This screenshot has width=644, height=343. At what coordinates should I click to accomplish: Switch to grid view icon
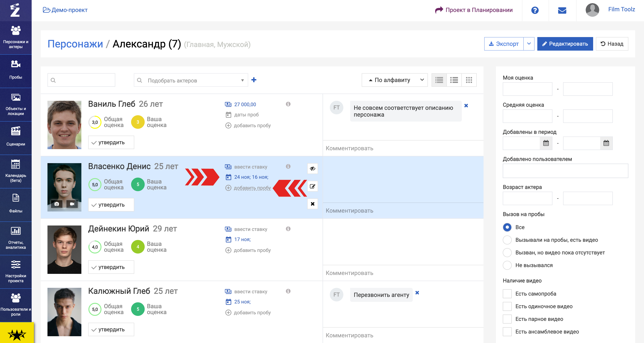point(469,80)
